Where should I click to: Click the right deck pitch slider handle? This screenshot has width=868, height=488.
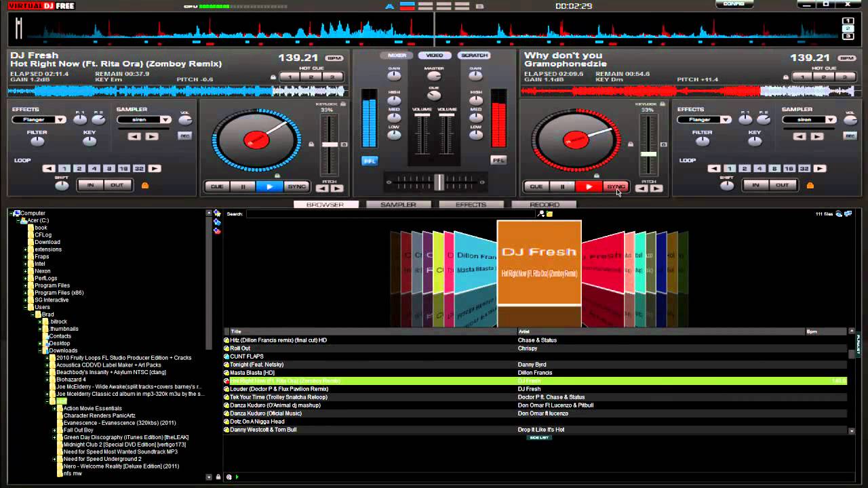click(x=649, y=155)
